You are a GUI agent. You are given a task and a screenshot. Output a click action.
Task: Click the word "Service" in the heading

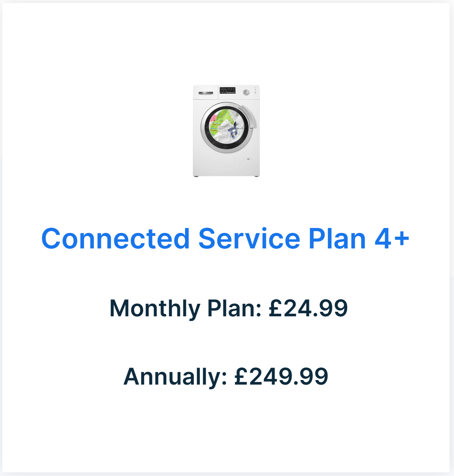[x=249, y=239]
